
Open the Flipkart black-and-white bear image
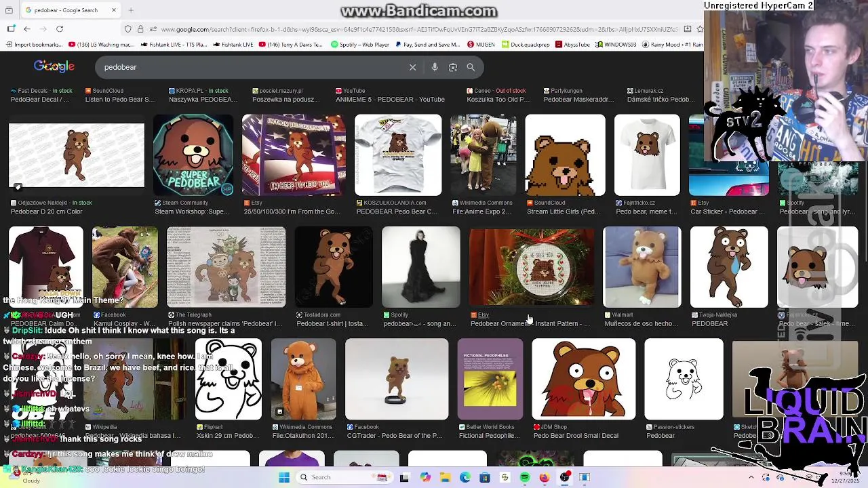[229, 379]
